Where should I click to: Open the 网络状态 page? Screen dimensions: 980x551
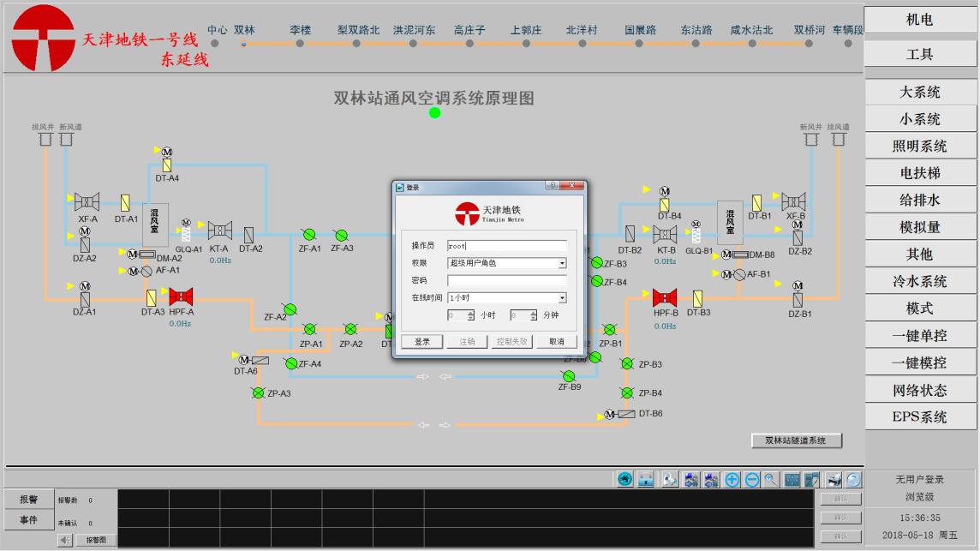tap(920, 390)
